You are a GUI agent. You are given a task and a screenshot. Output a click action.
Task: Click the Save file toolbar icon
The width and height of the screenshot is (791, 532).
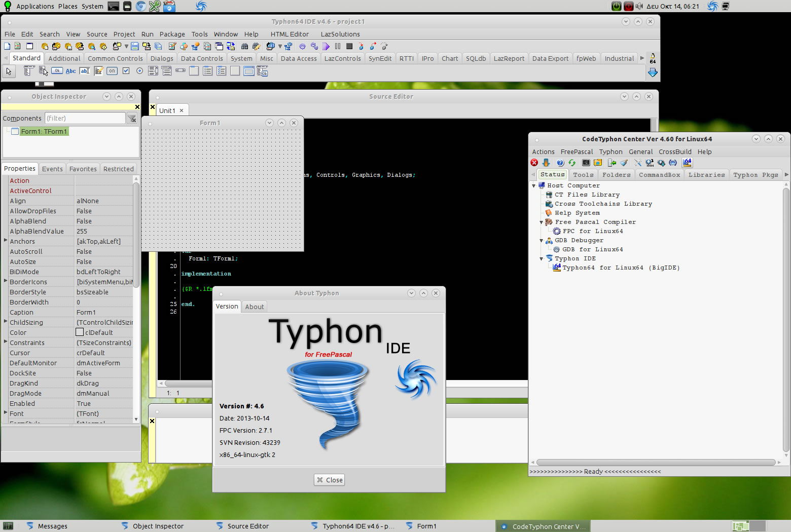tap(135, 46)
